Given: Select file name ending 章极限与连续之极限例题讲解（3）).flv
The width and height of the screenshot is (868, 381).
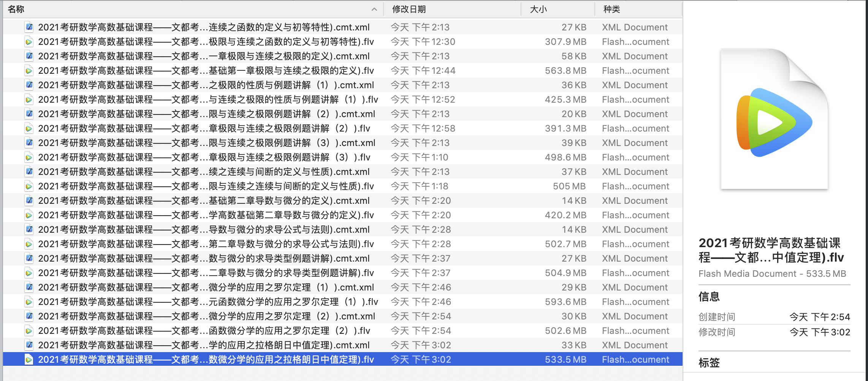Looking at the screenshot, I should click(204, 157).
